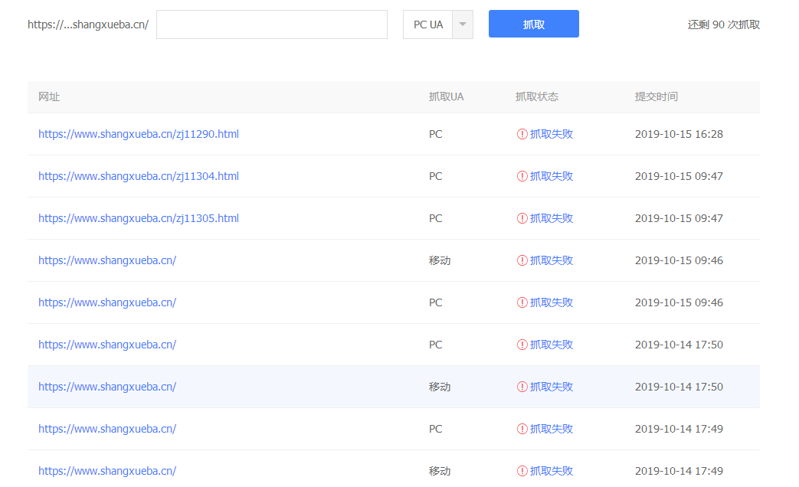
Task: Click warning icon in 2019-10-14 17:50 移动 row
Action: pos(522,387)
